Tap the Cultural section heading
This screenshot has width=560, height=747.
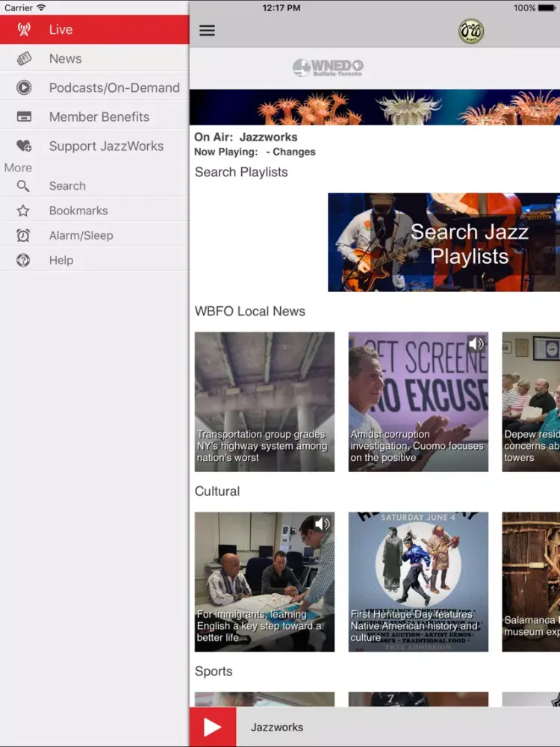coord(217,492)
